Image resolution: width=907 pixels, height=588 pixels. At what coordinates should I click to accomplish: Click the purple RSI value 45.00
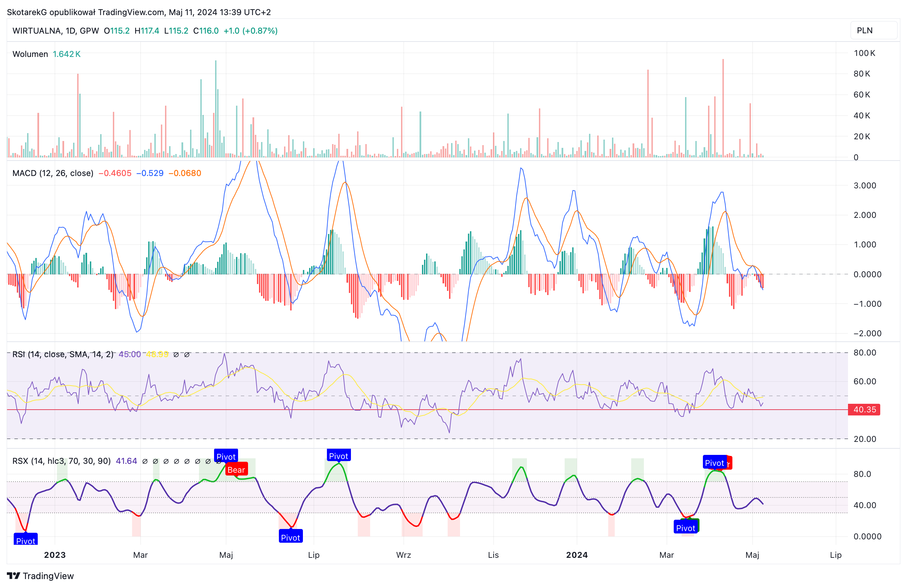130,354
